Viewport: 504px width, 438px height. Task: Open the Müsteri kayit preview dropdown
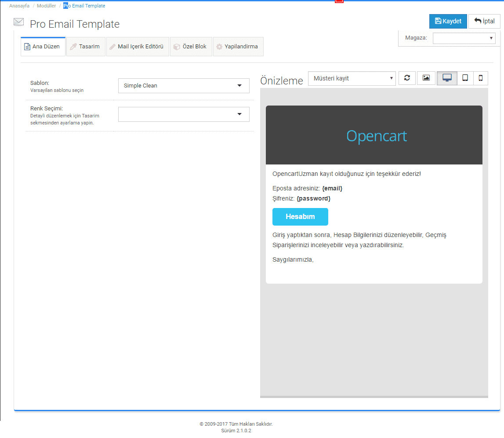(x=352, y=78)
